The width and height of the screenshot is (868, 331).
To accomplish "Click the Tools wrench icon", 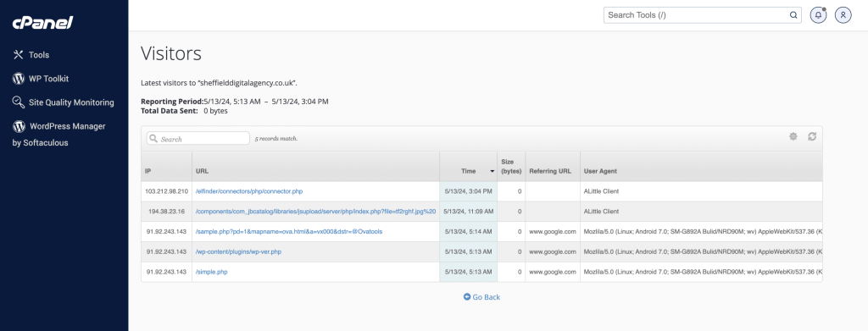I will click(19, 55).
